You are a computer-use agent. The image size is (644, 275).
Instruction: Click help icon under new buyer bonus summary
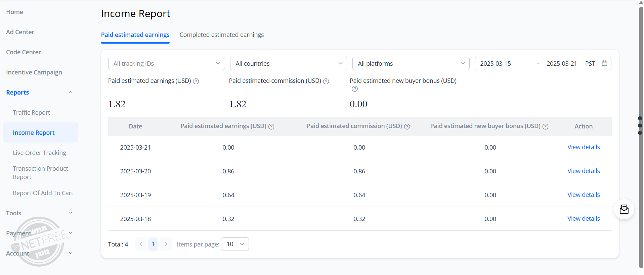(x=355, y=89)
